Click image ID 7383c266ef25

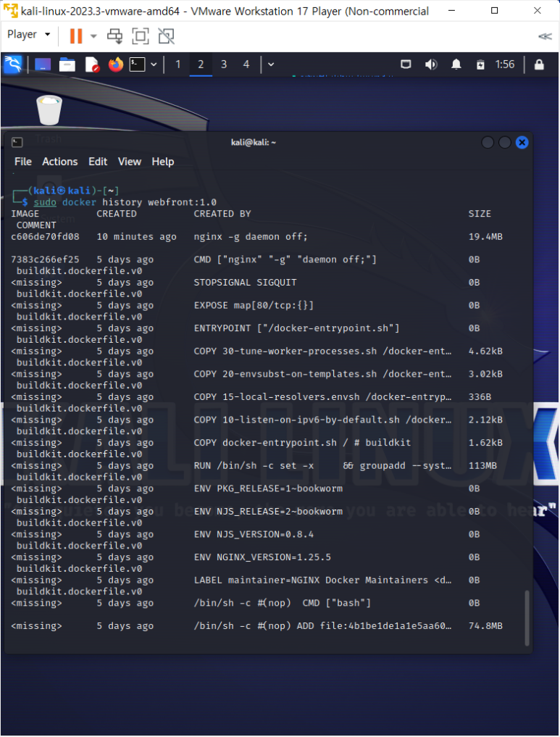point(45,259)
